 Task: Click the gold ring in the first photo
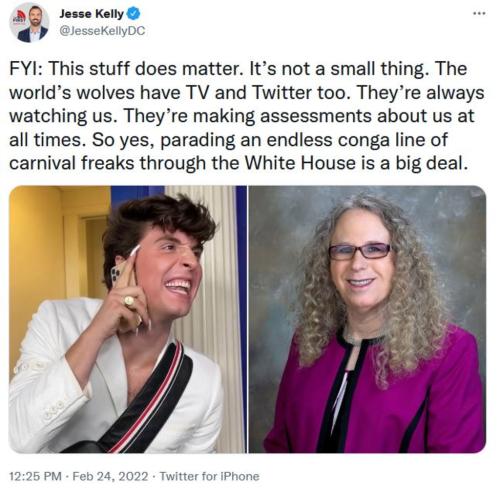click(129, 301)
